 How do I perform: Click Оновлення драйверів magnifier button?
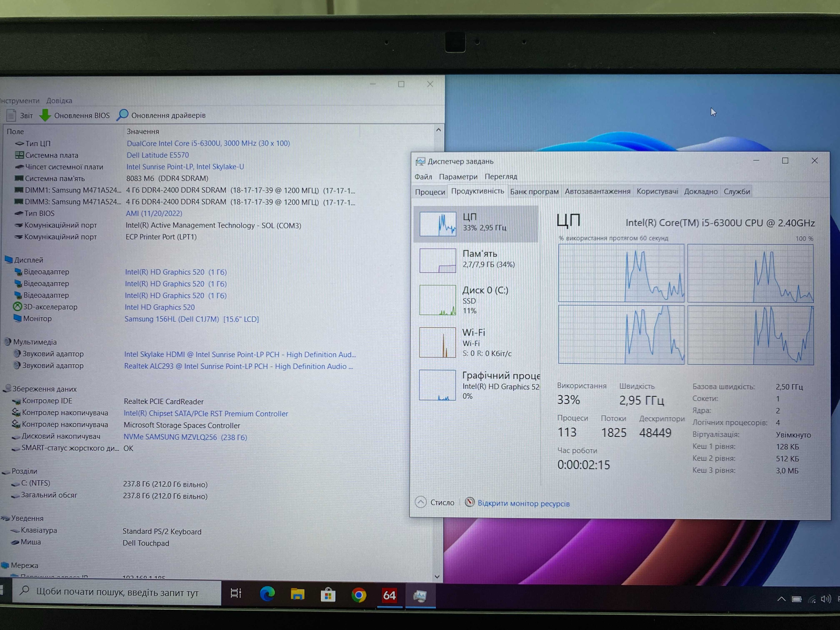[122, 115]
